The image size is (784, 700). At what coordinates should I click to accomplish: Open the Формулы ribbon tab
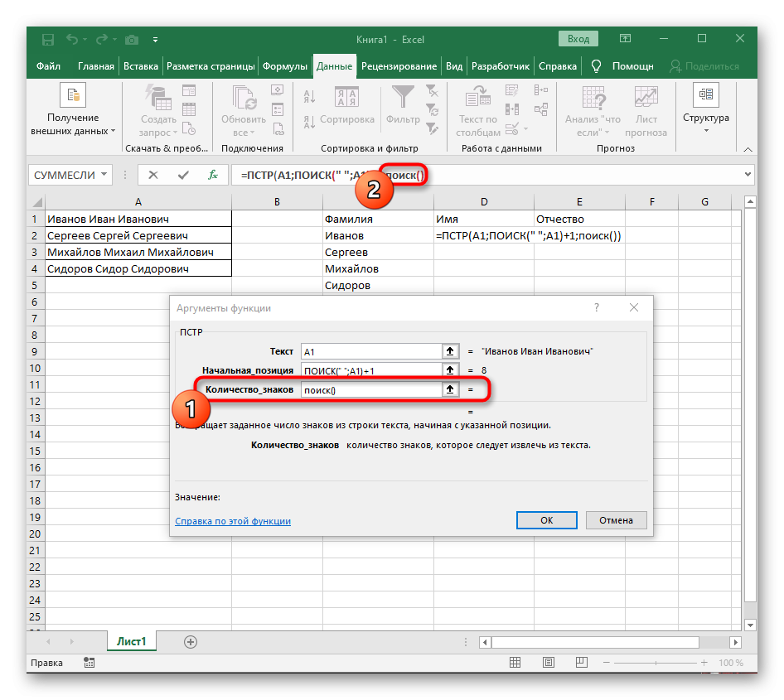click(x=285, y=66)
